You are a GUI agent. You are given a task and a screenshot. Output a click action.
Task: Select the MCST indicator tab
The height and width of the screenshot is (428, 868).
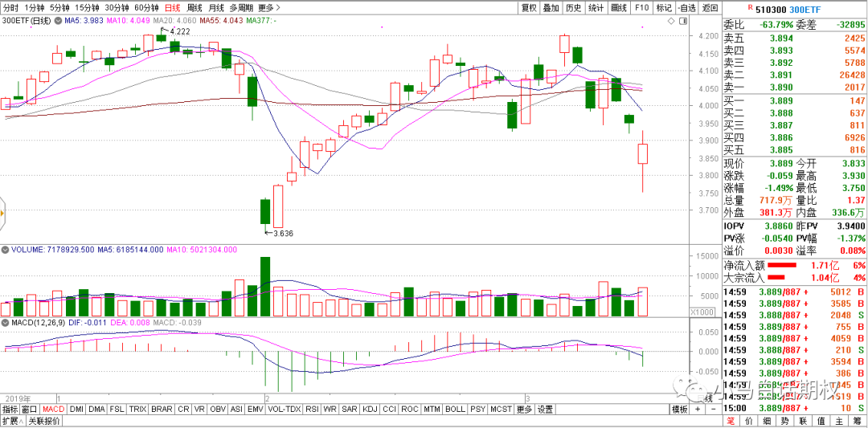502,410
